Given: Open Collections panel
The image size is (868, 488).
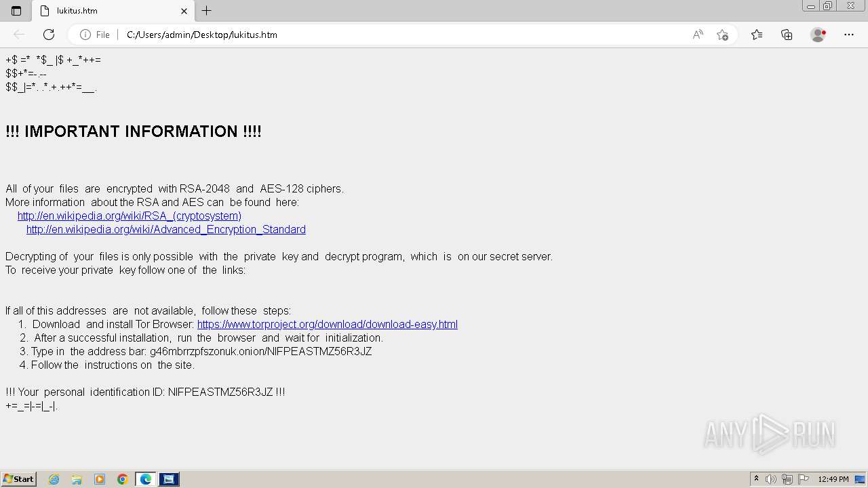Looking at the screenshot, I should (x=787, y=35).
